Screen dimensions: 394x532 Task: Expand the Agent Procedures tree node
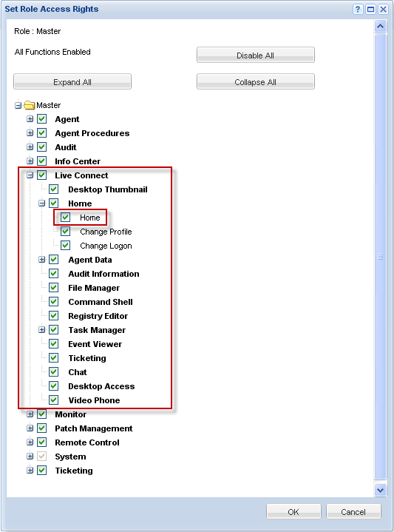(x=30, y=133)
